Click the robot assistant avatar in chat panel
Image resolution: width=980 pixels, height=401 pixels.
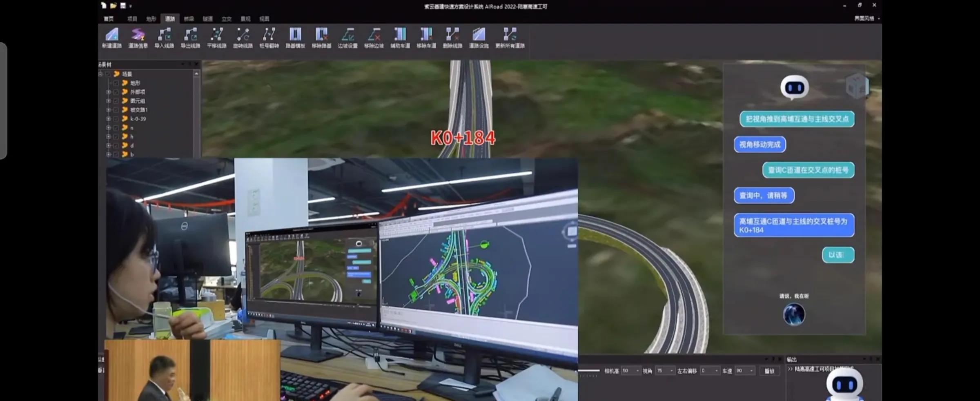794,87
